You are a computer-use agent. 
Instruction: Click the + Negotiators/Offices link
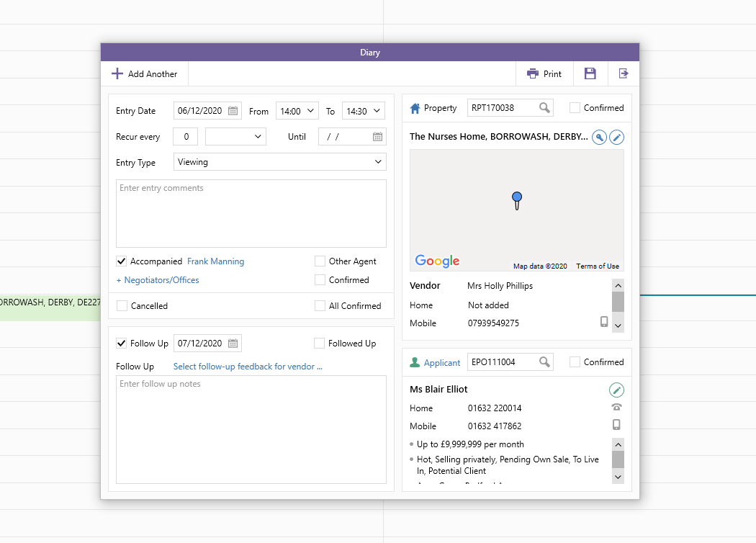(x=158, y=280)
